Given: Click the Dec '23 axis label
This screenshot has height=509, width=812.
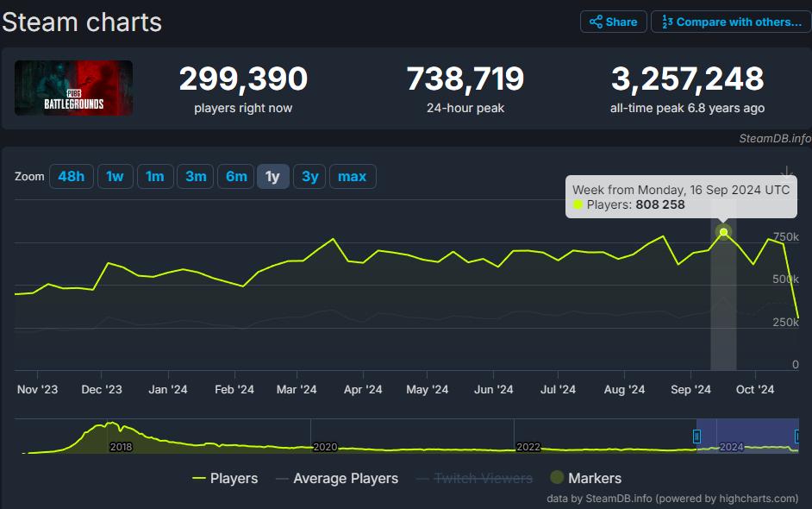Looking at the screenshot, I should [x=102, y=389].
